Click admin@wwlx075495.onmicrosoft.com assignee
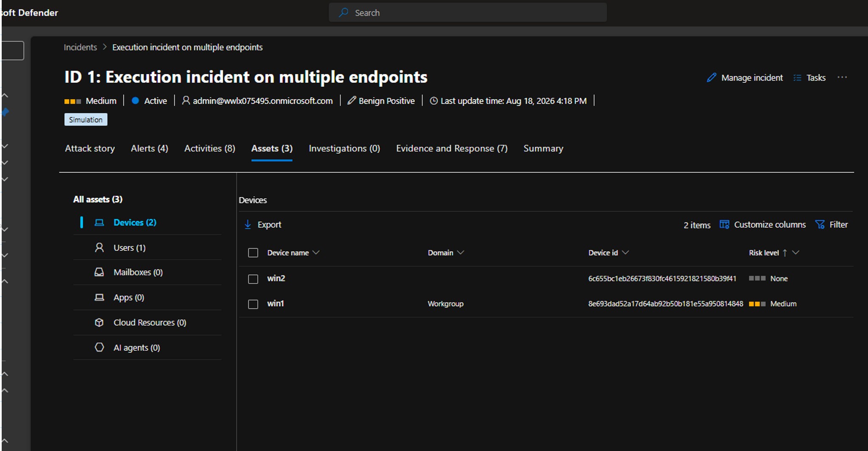868x451 pixels. tap(263, 101)
